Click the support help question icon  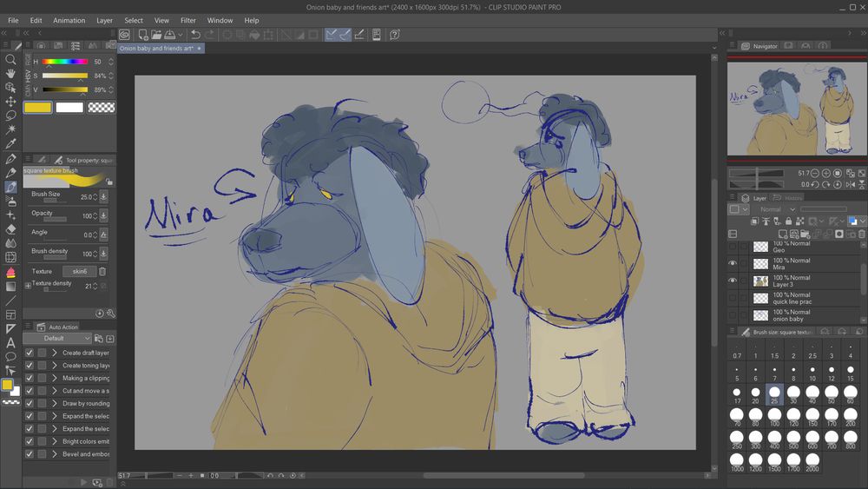tap(394, 35)
